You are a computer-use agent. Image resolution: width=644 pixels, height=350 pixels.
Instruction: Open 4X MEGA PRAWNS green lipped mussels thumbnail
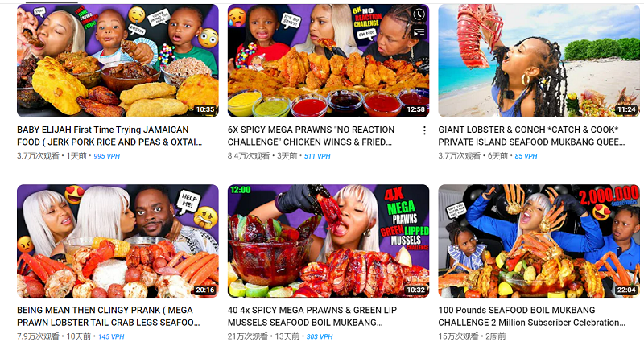328,241
